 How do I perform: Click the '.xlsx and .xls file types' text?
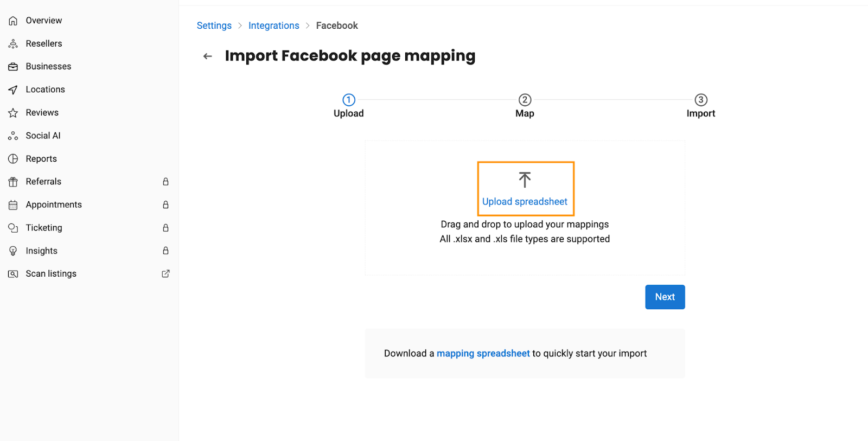pyautogui.click(x=525, y=239)
